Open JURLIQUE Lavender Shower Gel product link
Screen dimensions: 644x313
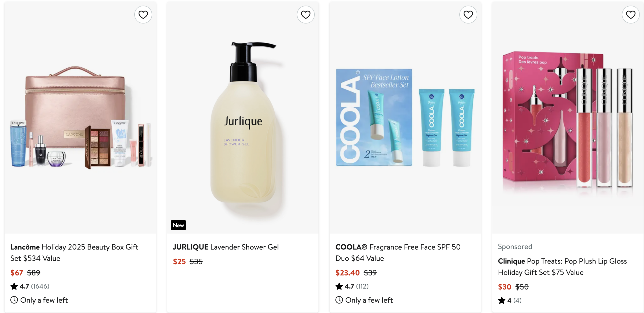point(226,247)
